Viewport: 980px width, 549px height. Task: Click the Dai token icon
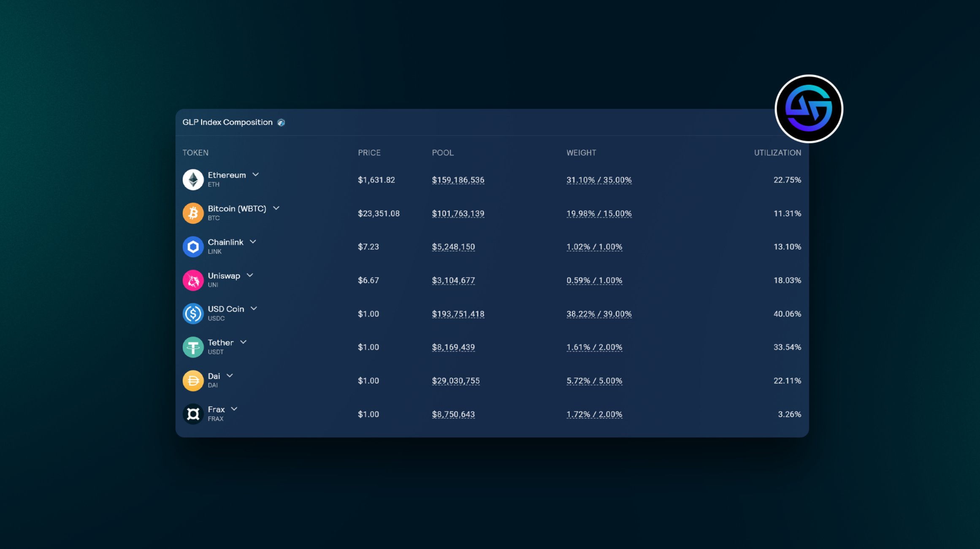coord(193,380)
